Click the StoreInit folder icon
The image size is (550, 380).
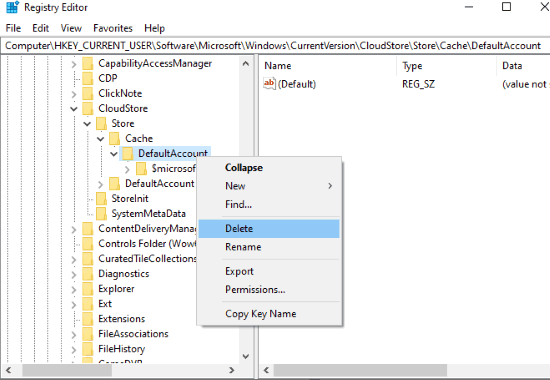[101, 199]
